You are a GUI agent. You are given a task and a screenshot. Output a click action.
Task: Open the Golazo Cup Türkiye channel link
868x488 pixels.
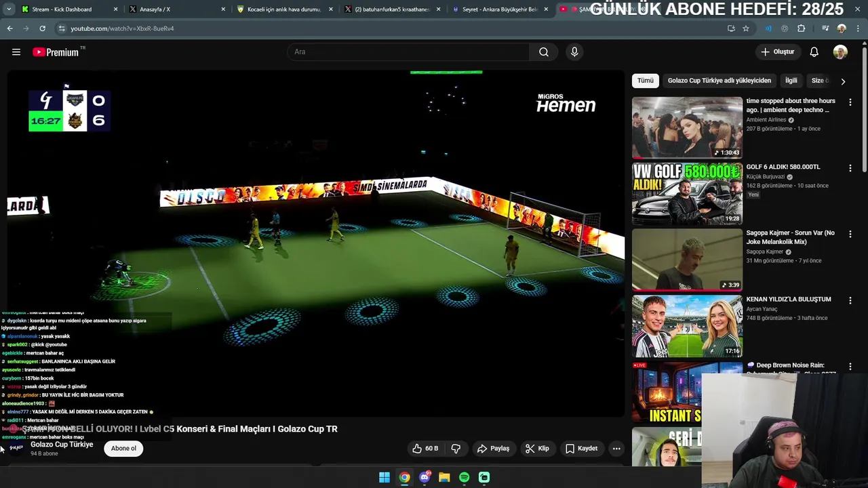(62, 445)
